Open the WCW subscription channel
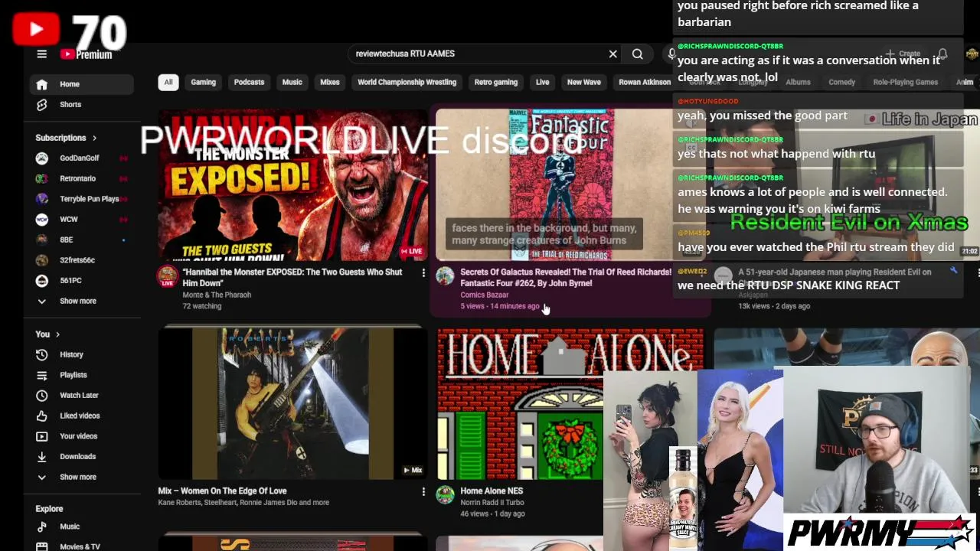The height and width of the screenshot is (551, 980). pos(82,219)
